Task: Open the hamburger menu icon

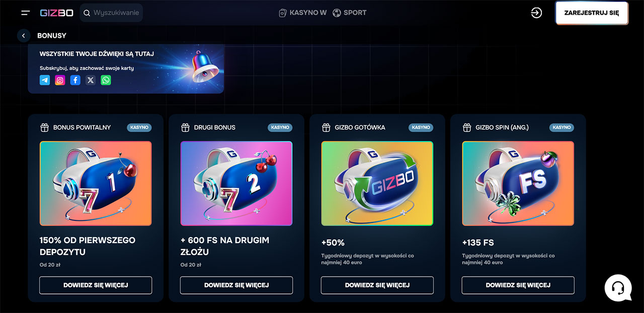Action: (x=26, y=13)
